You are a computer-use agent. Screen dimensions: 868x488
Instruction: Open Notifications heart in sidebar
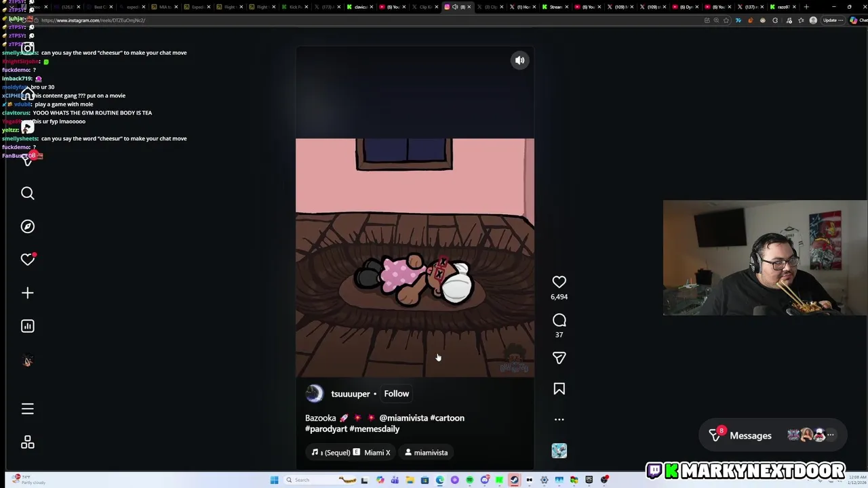tap(27, 260)
